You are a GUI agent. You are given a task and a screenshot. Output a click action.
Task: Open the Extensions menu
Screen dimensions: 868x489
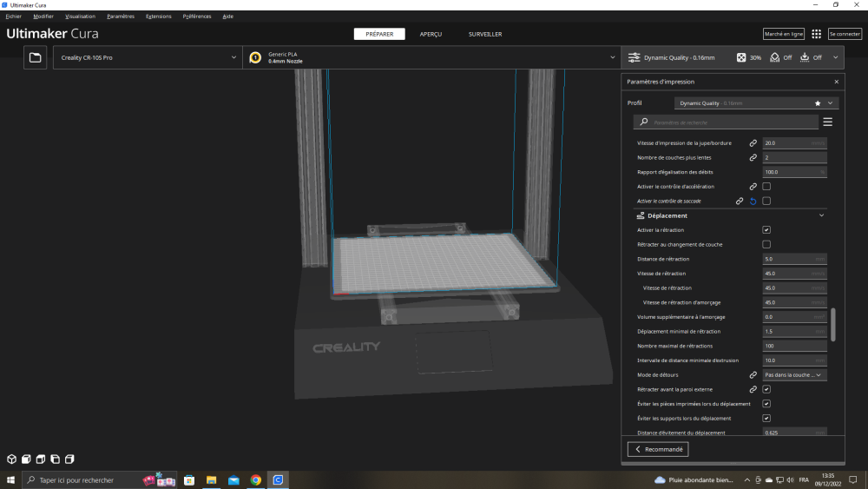[x=158, y=17]
